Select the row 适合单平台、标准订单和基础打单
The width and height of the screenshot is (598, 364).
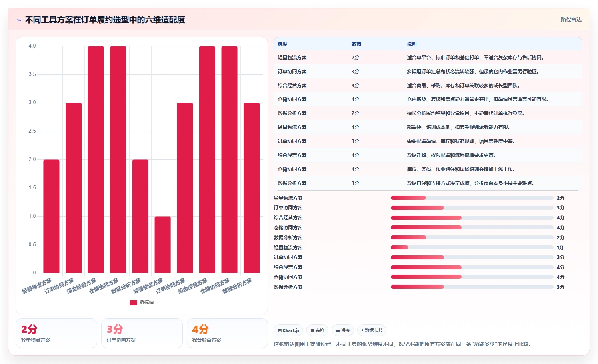(x=428, y=58)
